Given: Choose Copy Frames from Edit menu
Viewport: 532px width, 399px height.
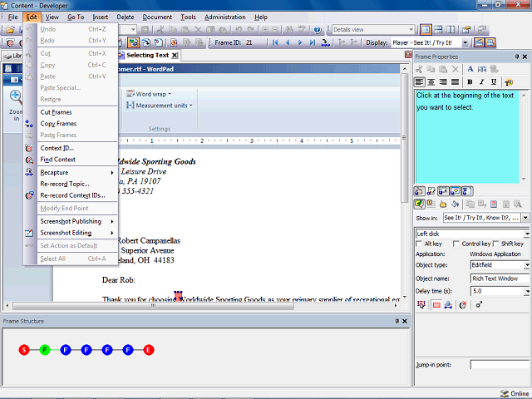Looking at the screenshot, I should (x=77, y=124).
